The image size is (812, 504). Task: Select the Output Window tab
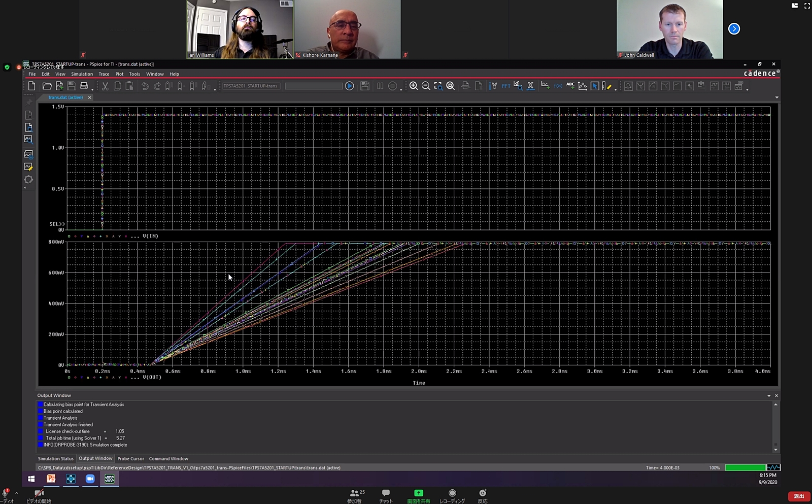coord(95,458)
